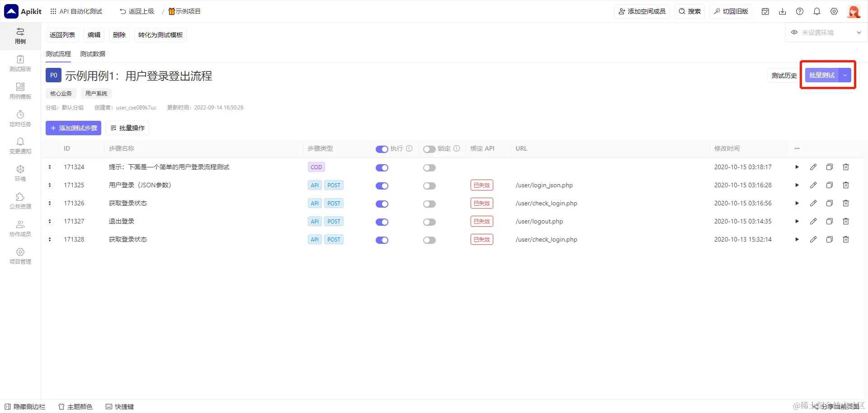
Task: Click 添加测试步骤 button
Action: click(73, 128)
